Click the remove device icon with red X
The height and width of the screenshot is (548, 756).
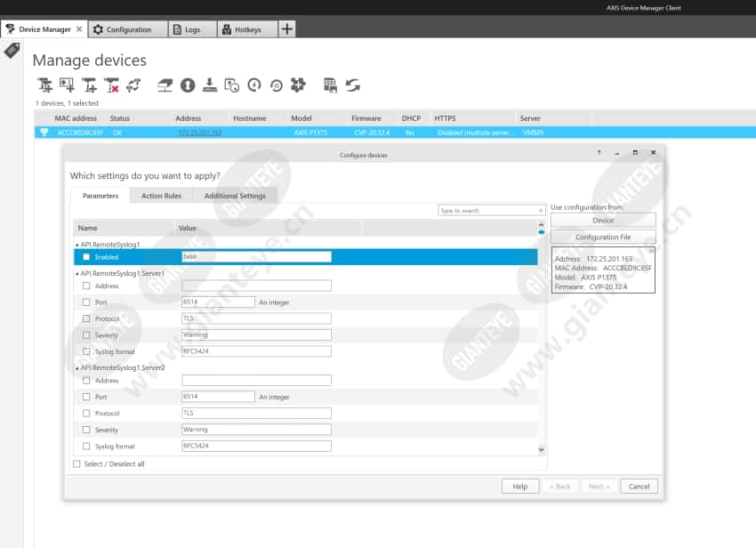point(111,85)
